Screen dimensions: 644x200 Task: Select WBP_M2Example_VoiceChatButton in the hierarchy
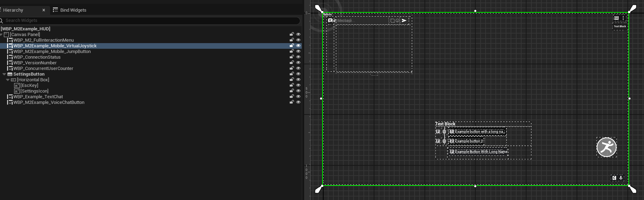[49, 102]
